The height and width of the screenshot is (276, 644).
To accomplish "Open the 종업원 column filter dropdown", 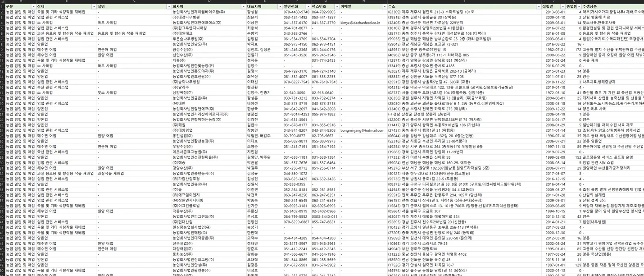I will coord(578,7).
